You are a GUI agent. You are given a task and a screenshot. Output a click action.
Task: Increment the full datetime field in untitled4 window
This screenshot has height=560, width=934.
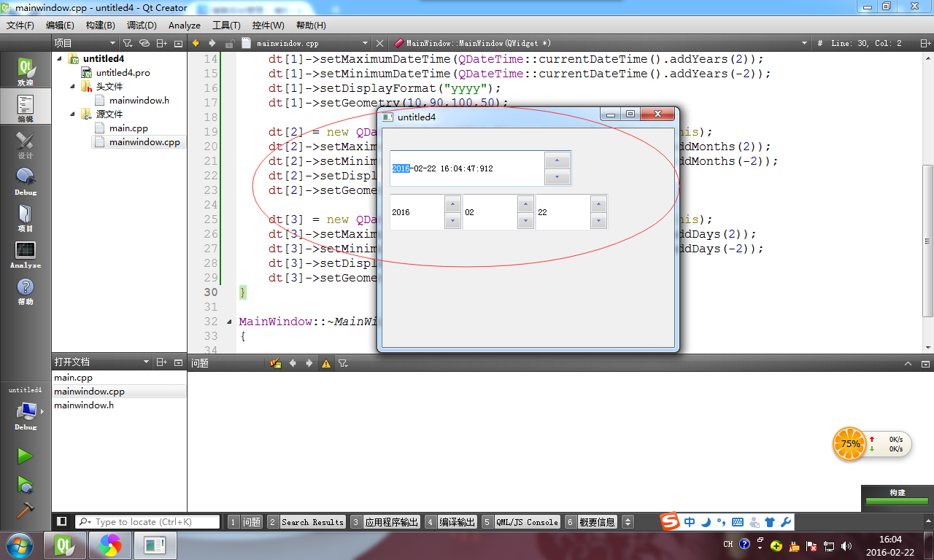tap(557, 160)
